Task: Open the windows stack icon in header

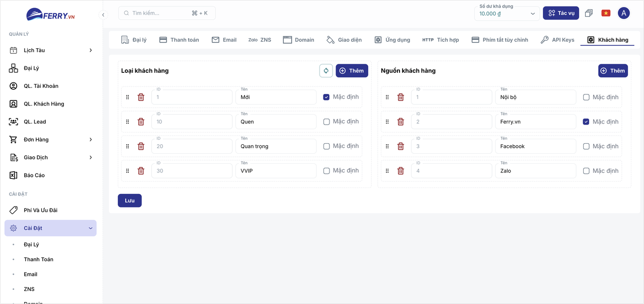Action: pyautogui.click(x=589, y=13)
